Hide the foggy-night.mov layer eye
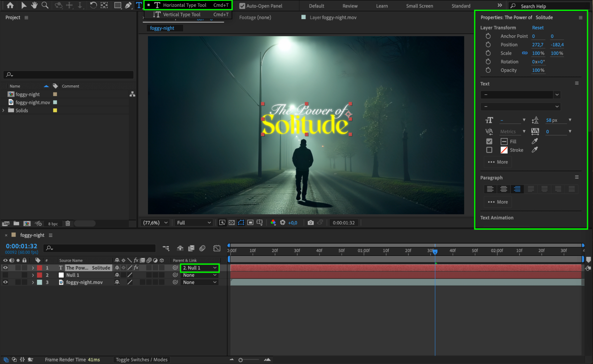This screenshot has width=593, height=364. [x=5, y=282]
